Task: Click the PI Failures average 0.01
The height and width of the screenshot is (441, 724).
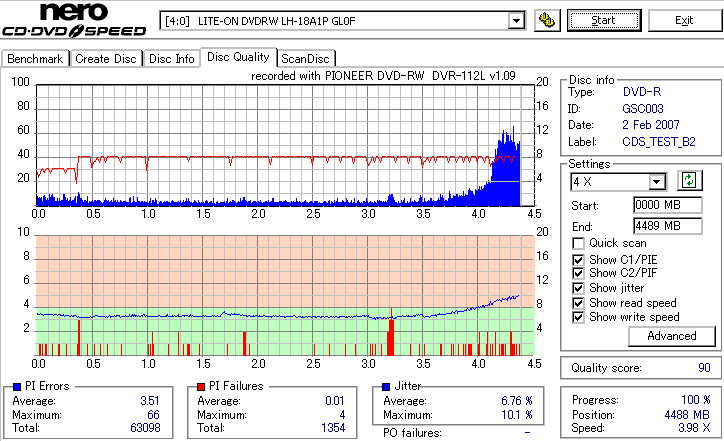Action: [335, 401]
